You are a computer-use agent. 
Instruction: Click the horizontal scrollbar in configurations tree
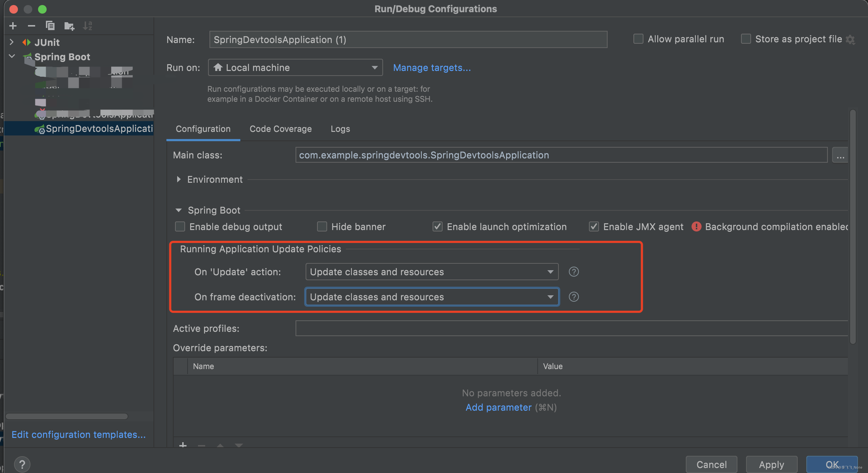[x=67, y=416]
